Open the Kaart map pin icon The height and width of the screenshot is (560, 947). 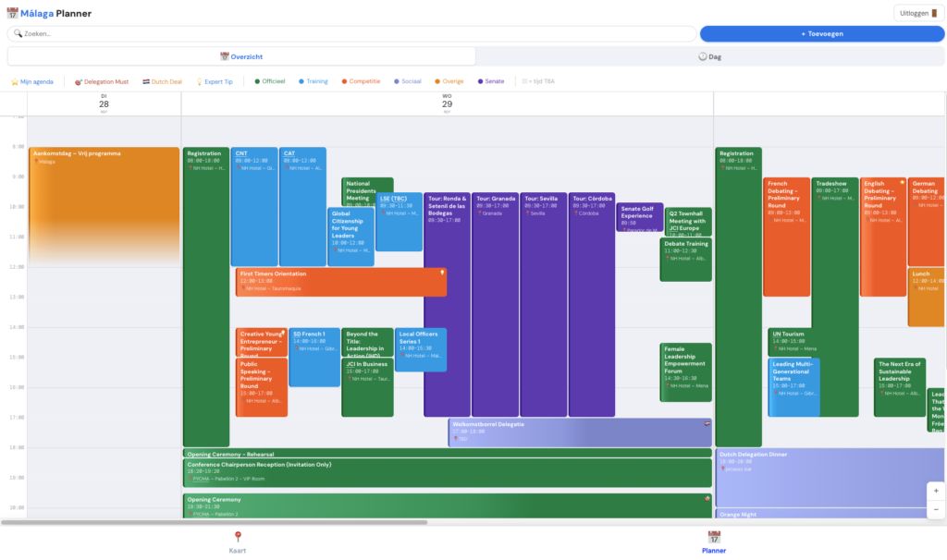point(237,537)
